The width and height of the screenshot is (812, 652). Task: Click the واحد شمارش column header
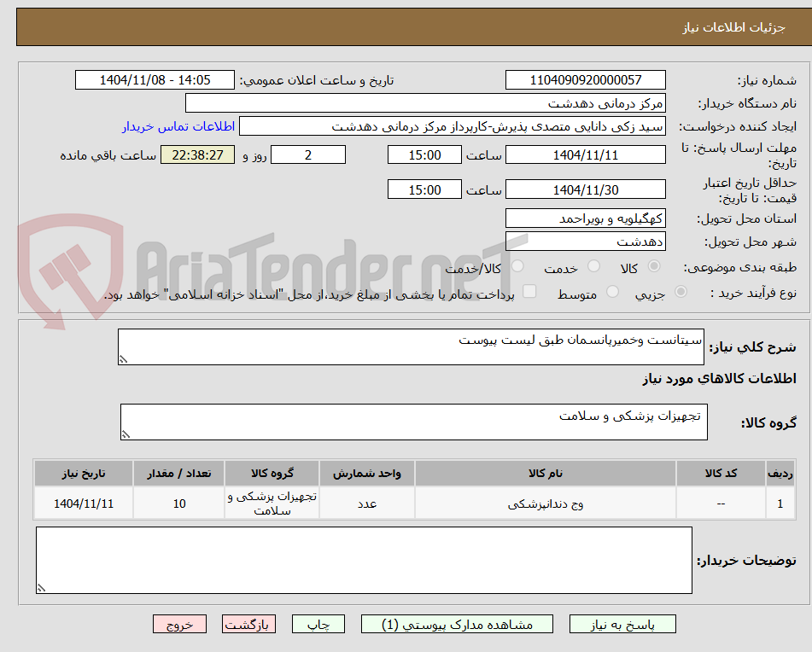(x=366, y=474)
